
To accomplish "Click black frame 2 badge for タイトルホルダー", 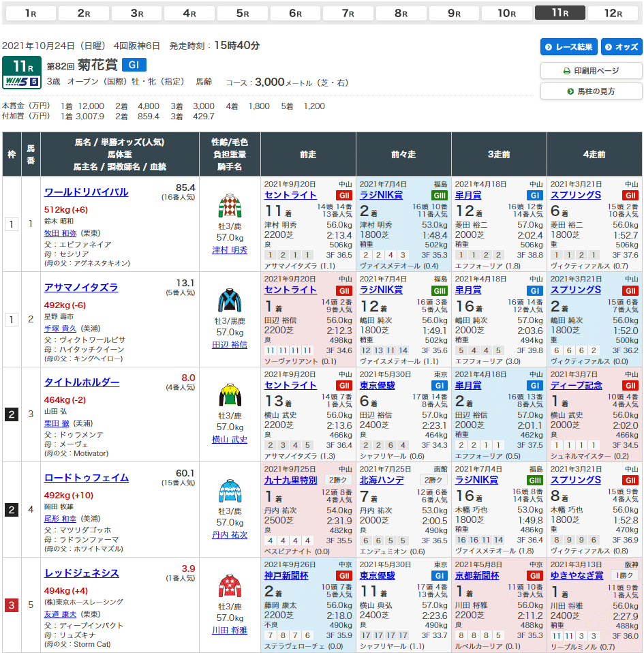I will 11,414.
